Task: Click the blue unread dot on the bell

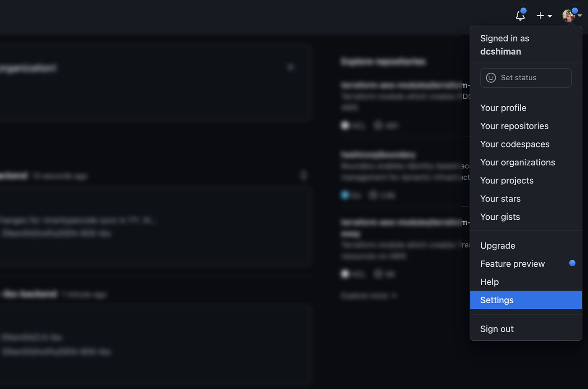Action: tap(523, 11)
